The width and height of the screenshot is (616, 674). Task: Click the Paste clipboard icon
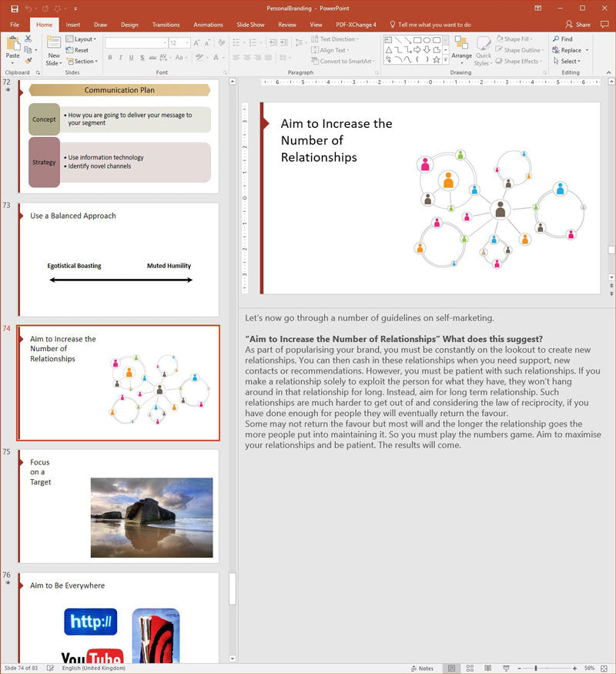[x=12, y=44]
